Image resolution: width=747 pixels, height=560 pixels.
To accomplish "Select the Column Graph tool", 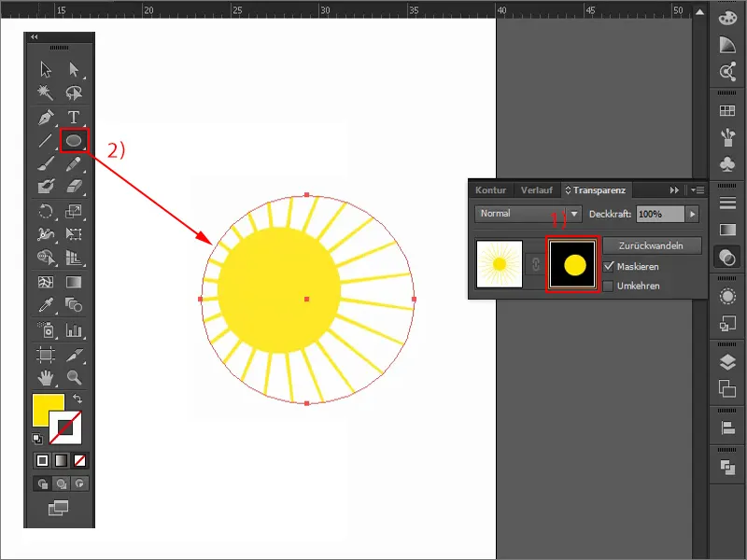I will [74, 329].
